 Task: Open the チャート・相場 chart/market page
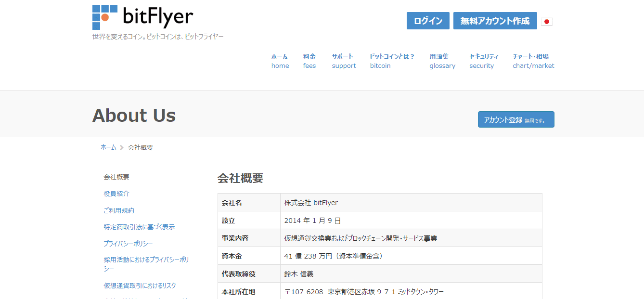(x=533, y=61)
